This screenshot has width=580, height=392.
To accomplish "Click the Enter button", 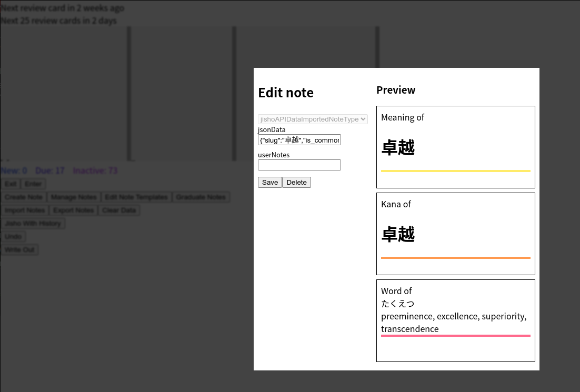I will [33, 184].
